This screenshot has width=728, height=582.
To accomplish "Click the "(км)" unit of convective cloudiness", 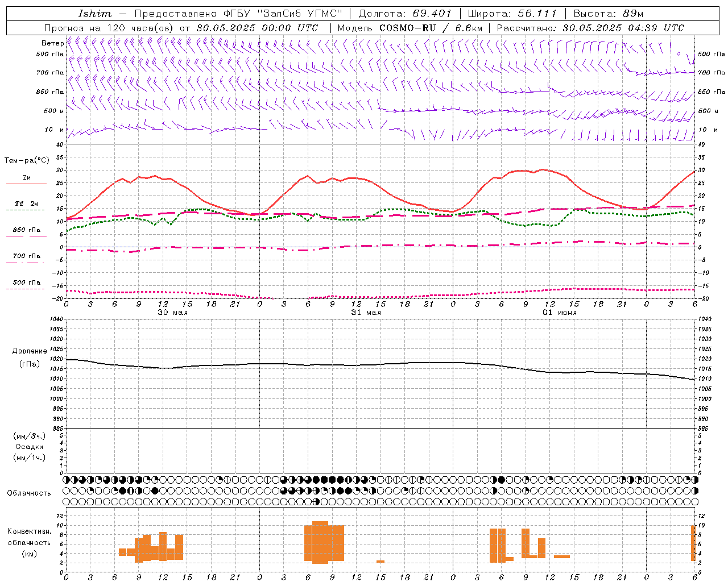I will (x=30, y=553).
